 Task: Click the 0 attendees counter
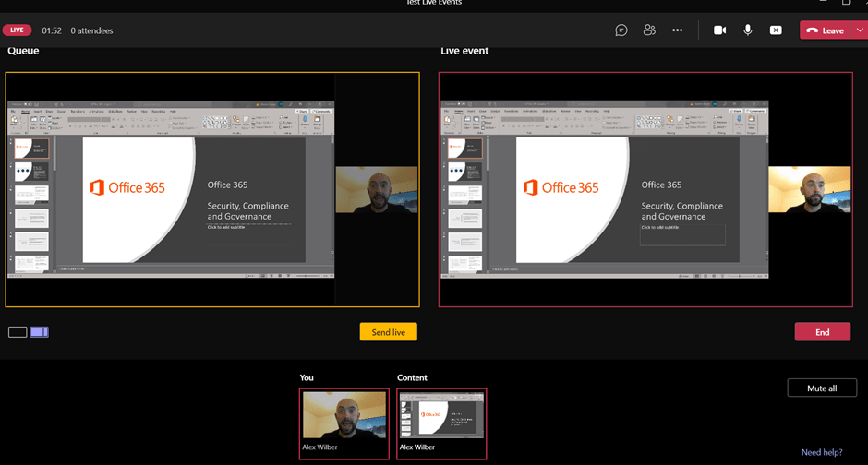tap(91, 30)
